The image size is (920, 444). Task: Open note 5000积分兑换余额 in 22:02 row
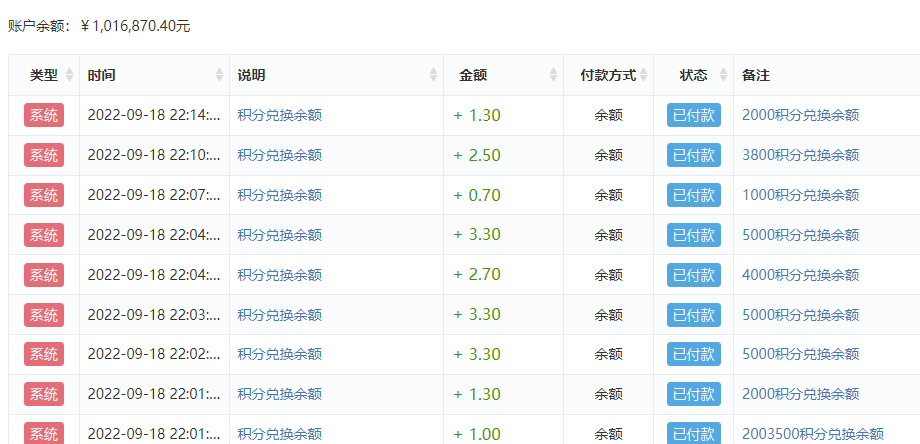(x=801, y=354)
